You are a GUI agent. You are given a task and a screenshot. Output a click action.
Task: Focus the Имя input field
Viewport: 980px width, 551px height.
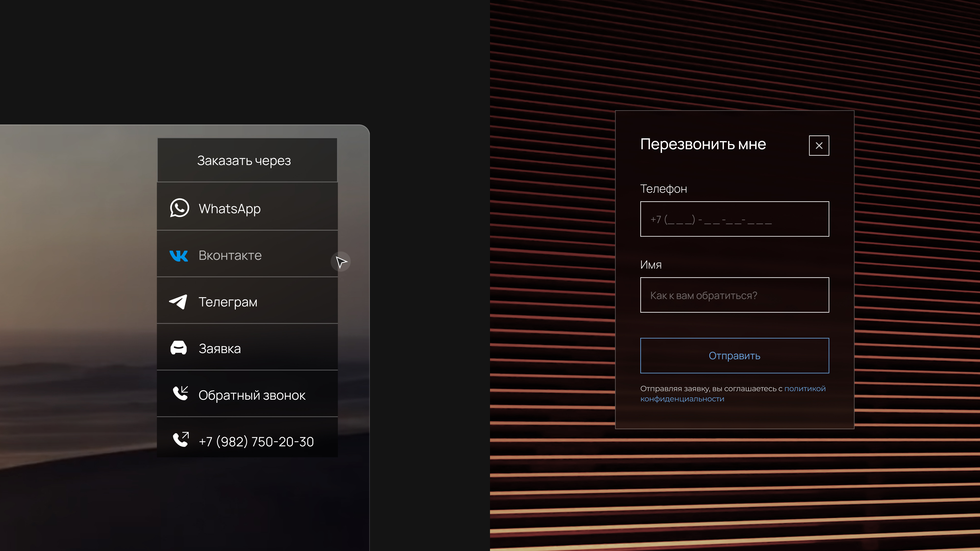734,295
